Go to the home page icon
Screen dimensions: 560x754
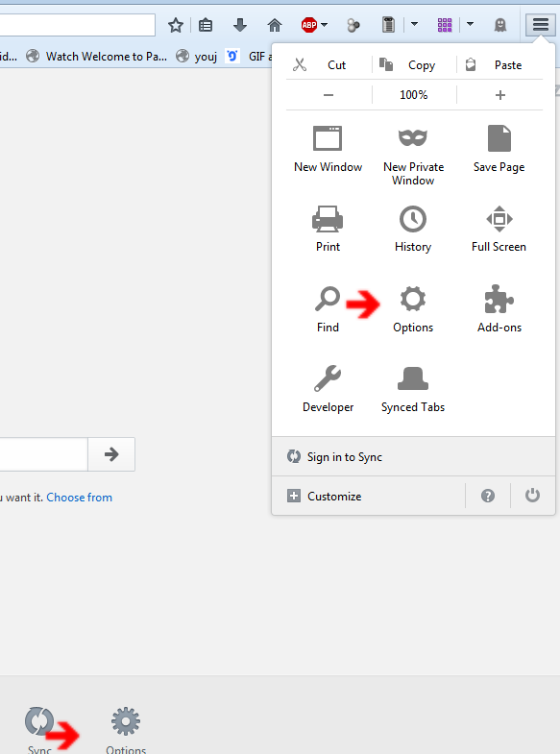(x=275, y=25)
